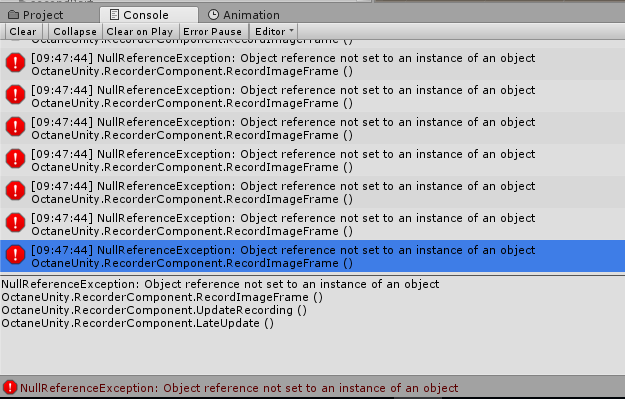Open the Editor dropdown

[273, 31]
